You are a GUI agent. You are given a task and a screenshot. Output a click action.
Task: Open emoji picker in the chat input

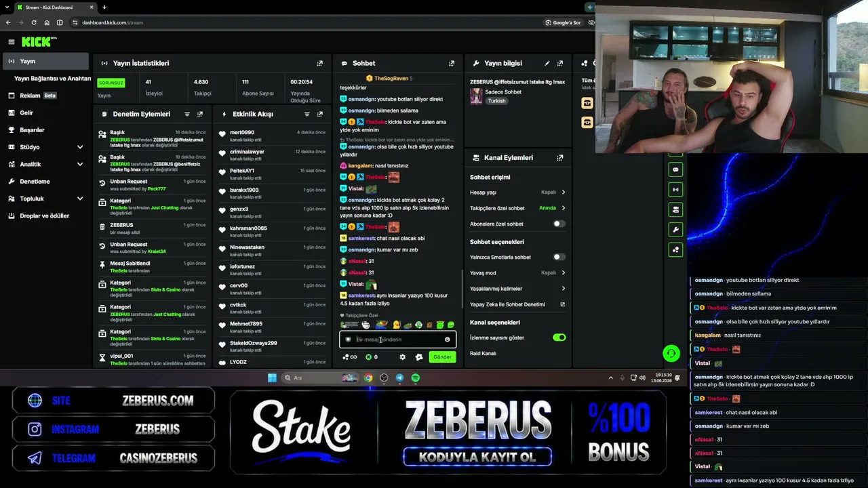pos(447,340)
